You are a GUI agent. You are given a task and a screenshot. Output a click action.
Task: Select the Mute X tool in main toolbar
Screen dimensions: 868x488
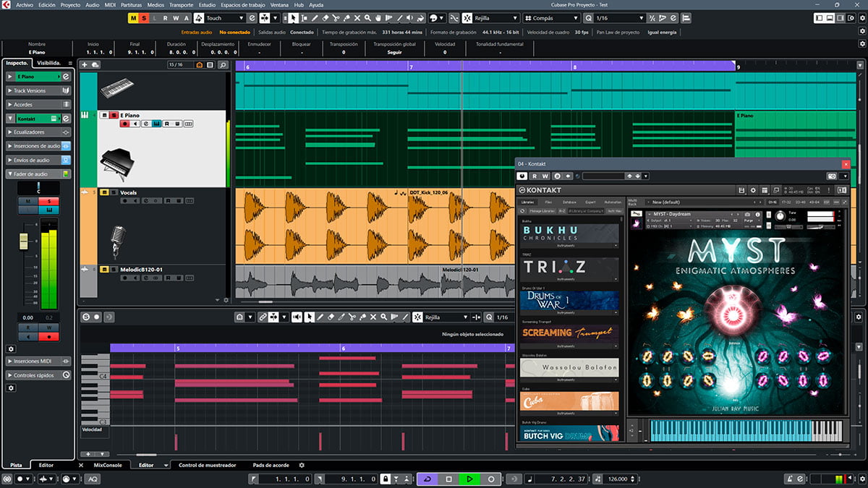coord(356,17)
